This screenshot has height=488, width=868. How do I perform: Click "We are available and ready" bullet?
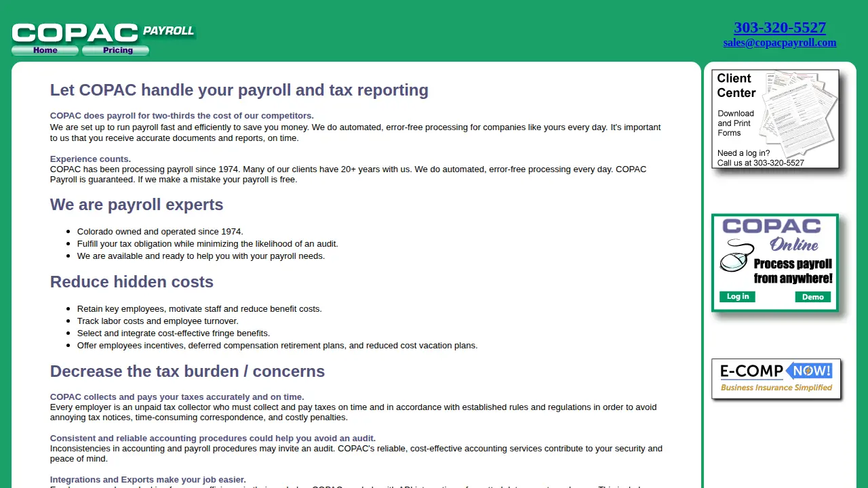(x=201, y=256)
